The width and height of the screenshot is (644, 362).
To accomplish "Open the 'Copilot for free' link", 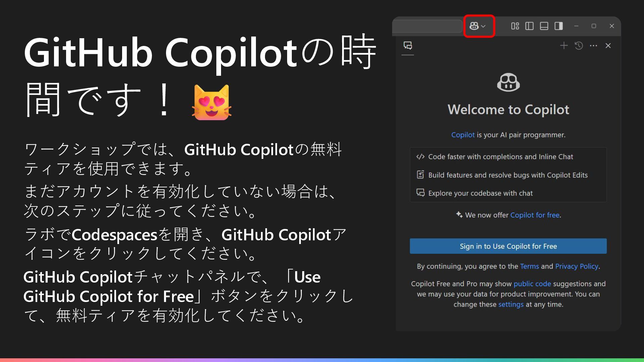I will click(535, 215).
